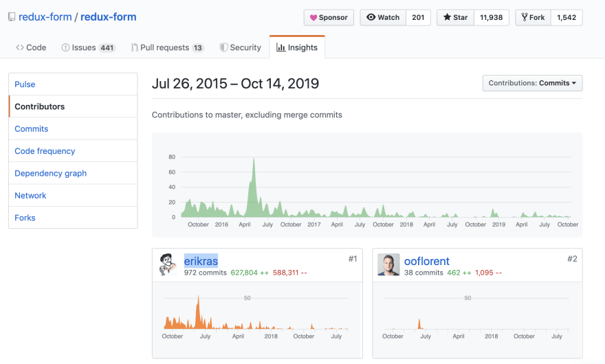Click erikras avatar image
605x364 pixels.
point(168,264)
